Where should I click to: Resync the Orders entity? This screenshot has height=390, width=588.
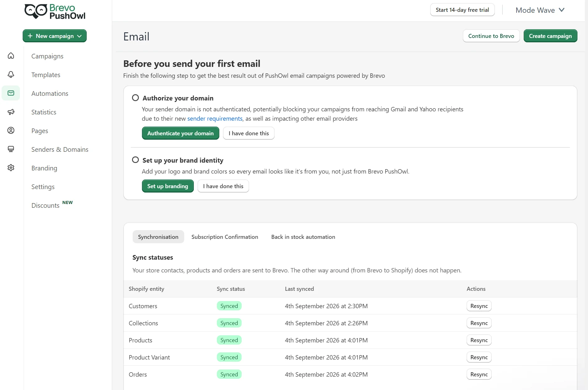(x=479, y=374)
